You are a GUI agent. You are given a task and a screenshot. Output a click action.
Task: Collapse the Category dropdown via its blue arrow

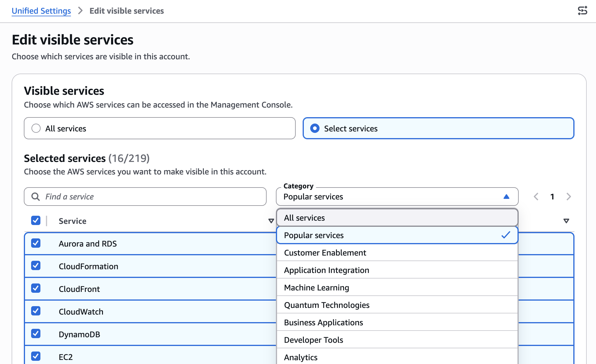[x=506, y=197]
